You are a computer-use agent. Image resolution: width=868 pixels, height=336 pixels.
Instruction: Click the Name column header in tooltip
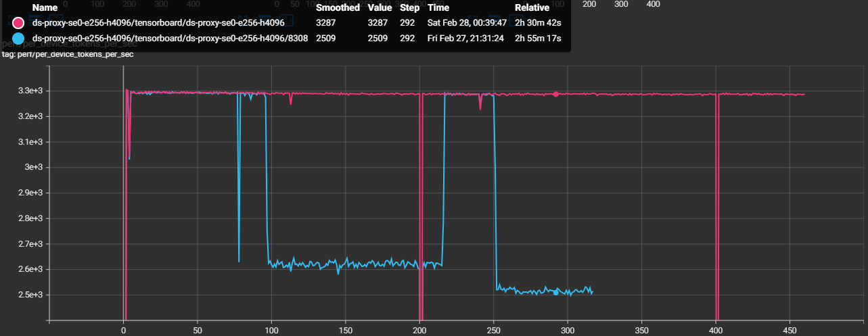tap(45, 7)
